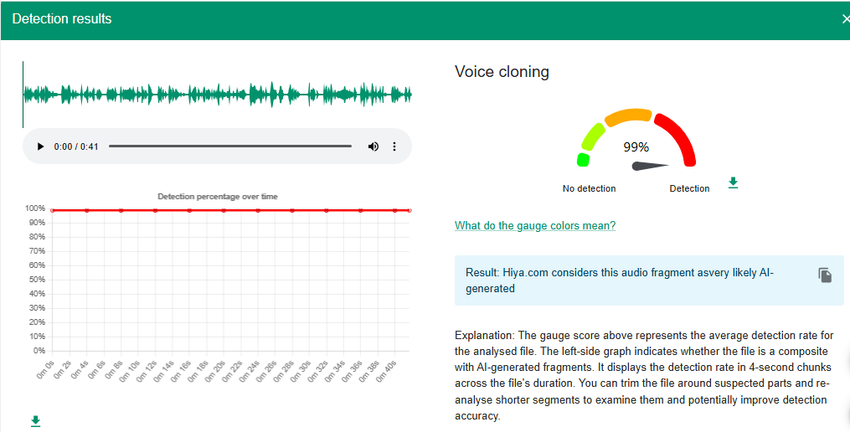Mute the audio player volume

point(373,146)
